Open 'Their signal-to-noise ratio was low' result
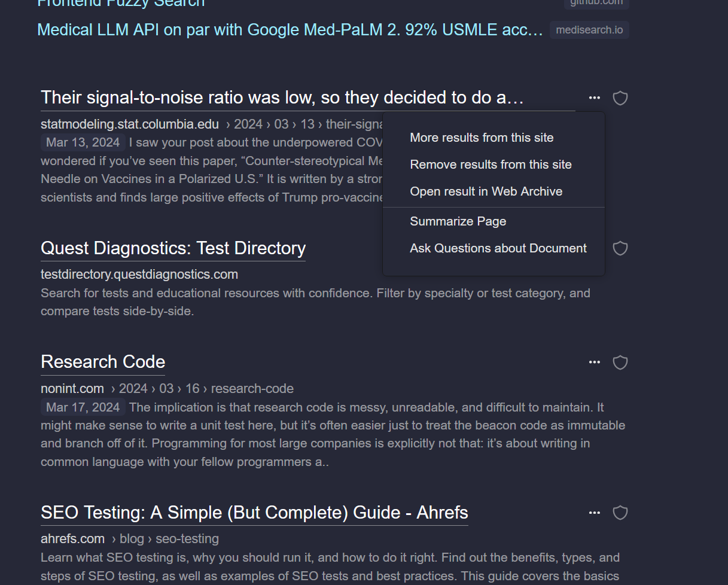This screenshot has width=728, height=585. (282, 97)
